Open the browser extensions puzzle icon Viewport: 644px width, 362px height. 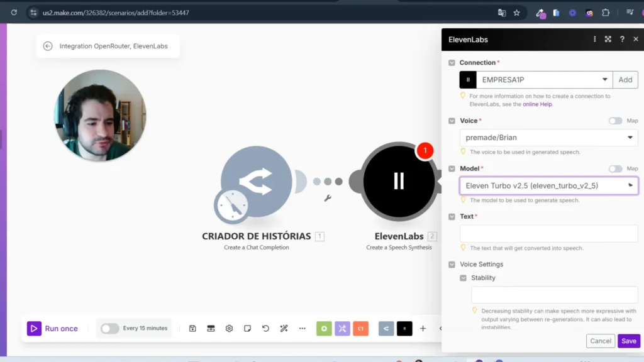point(606,13)
